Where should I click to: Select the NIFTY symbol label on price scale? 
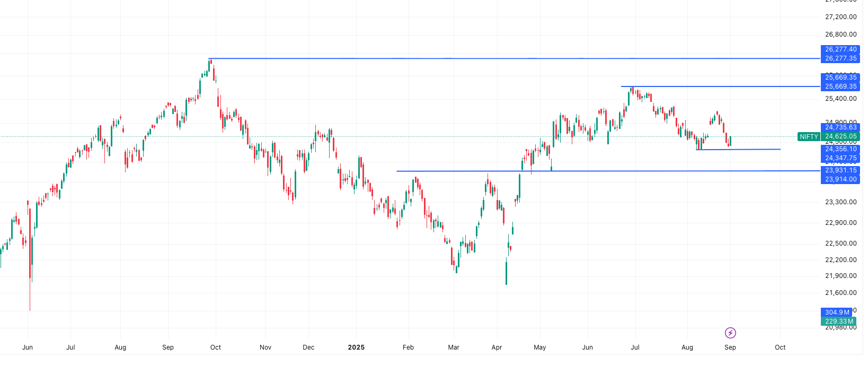(x=809, y=137)
